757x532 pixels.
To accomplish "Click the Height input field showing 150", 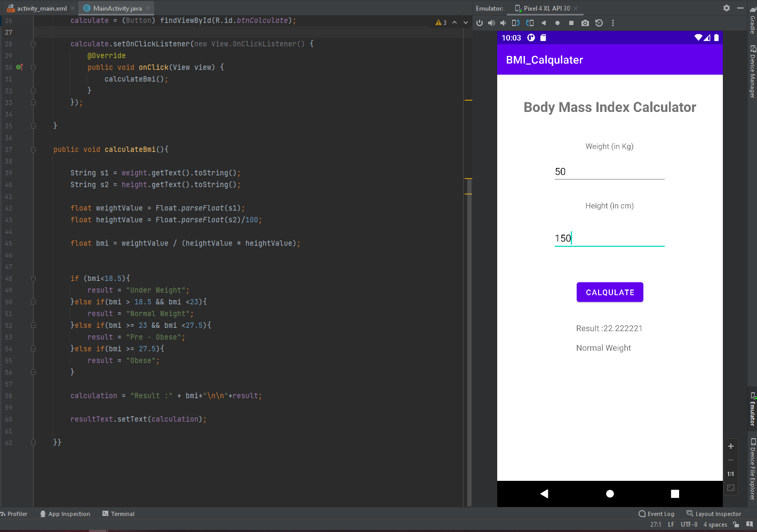I will point(609,238).
